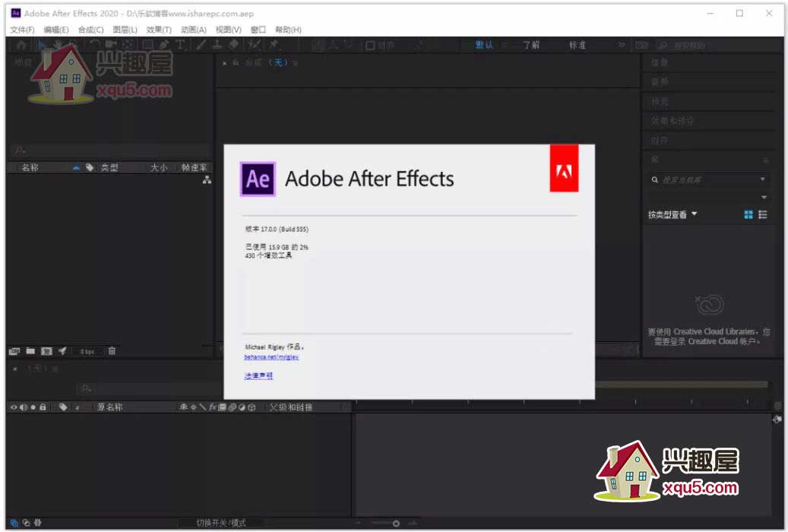Switch Libraries to grid view

click(748, 215)
